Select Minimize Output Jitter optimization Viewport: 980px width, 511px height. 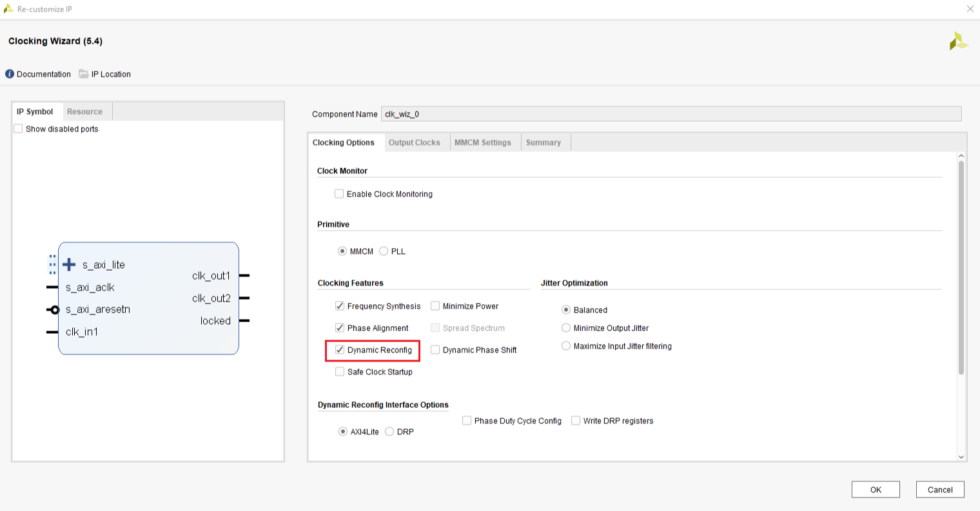pyautogui.click(x=566, y=327)
